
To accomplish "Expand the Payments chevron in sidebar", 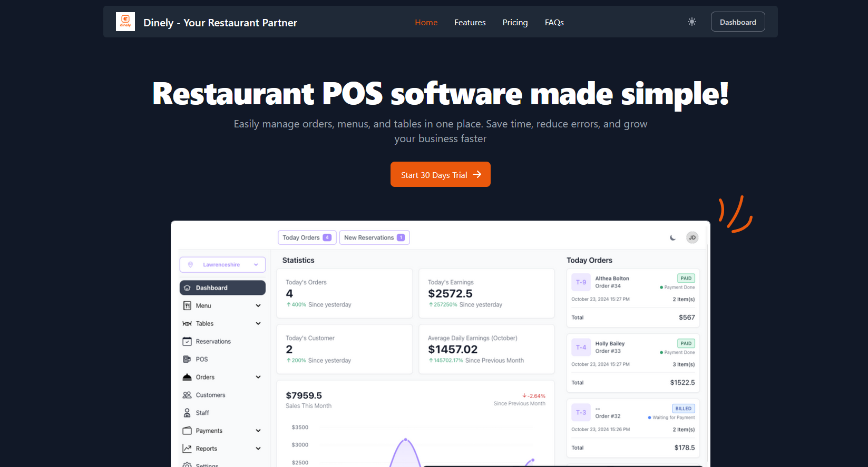I will 258,431.
